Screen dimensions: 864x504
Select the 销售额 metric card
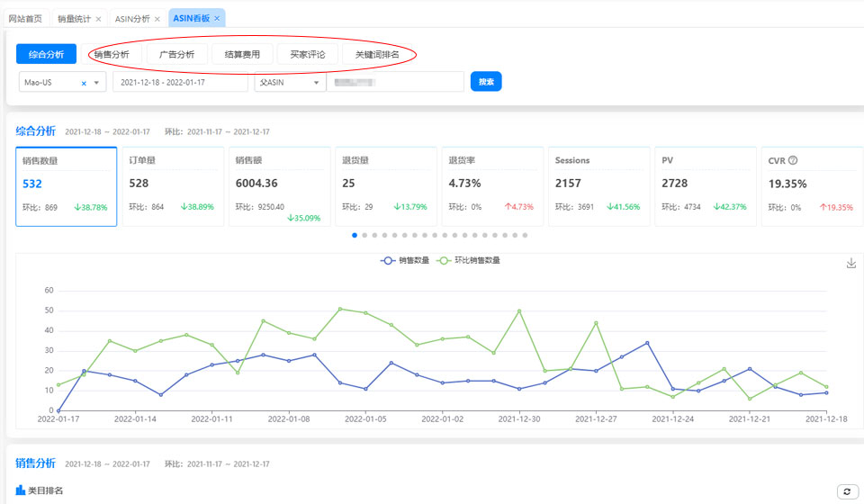point(279,186)
